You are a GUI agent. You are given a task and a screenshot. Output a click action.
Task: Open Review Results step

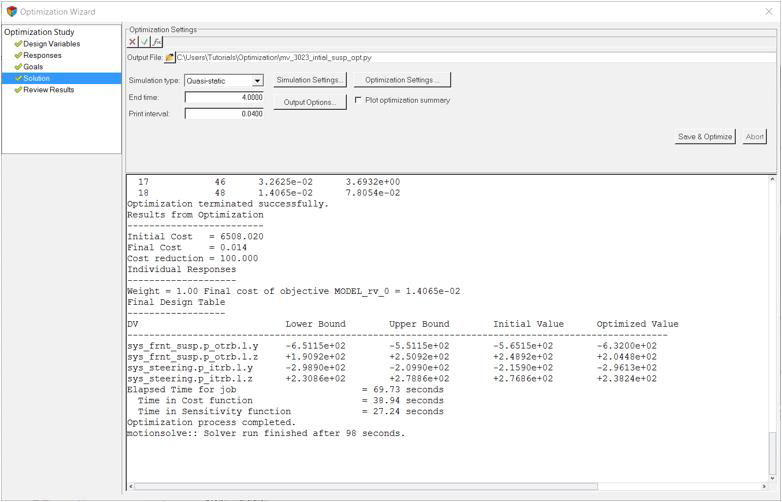click(x=48, y=90)
